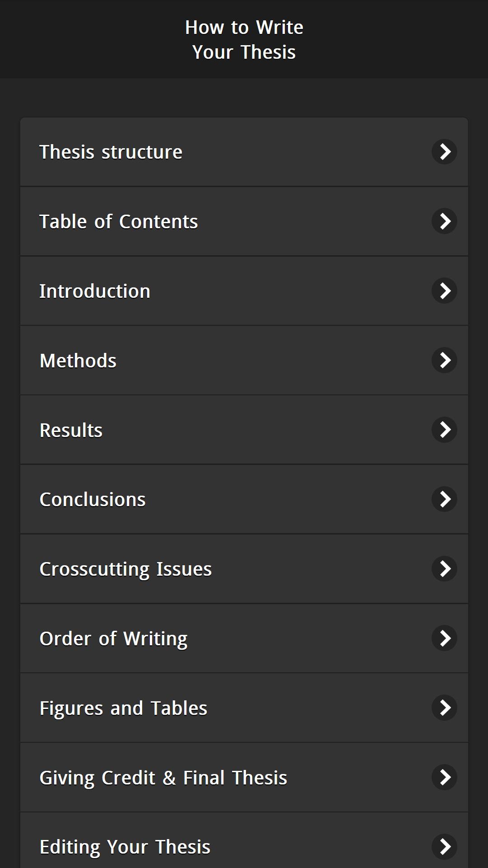View the Results section
Screen dimensions: 488x868
coord(244,430)
